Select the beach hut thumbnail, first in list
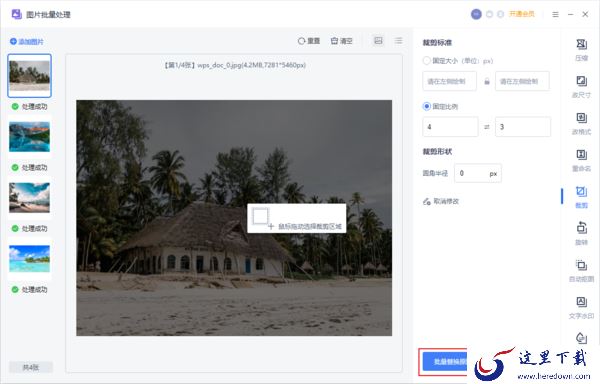 [x=29, y=75]
